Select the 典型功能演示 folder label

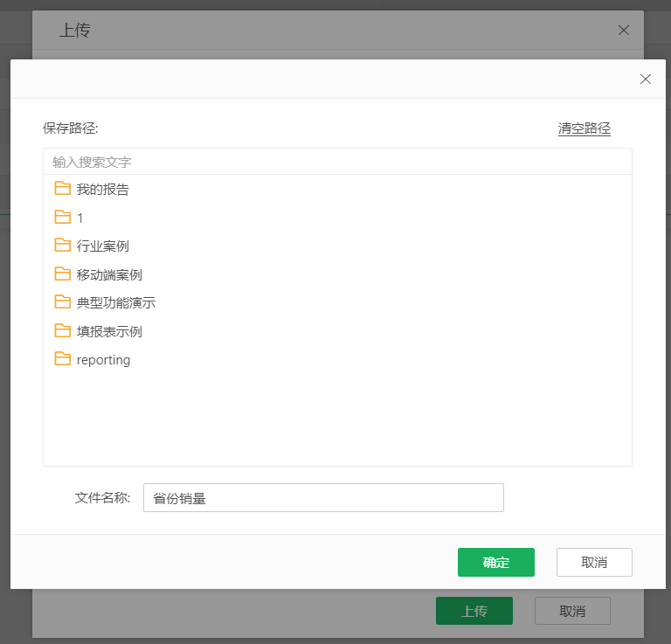point(116,303)
